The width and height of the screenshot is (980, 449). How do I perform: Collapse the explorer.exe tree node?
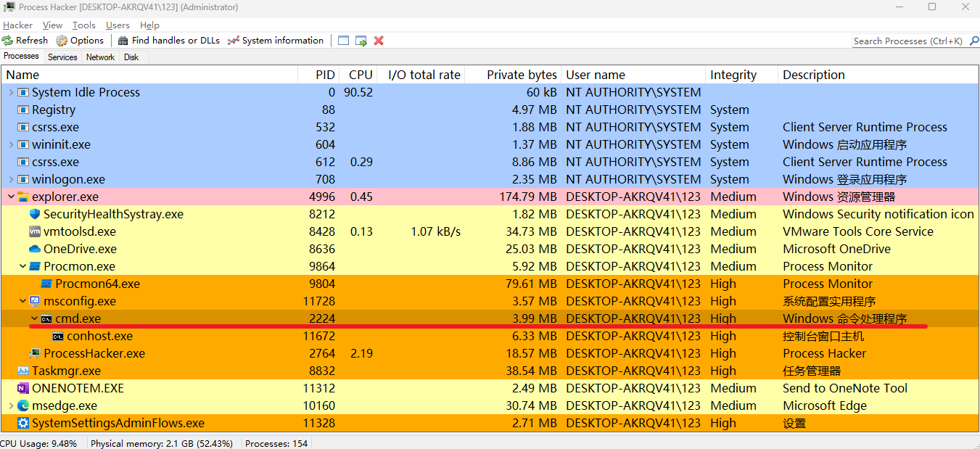coord(11,197)
